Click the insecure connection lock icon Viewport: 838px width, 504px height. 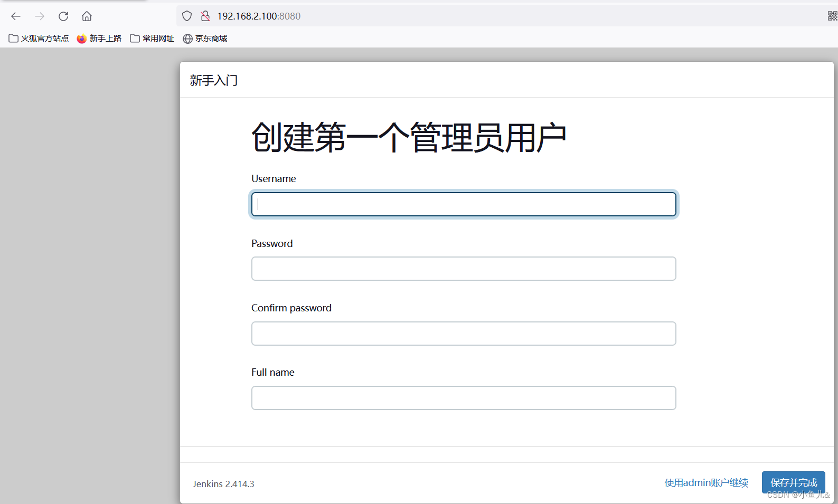coord(205,16)
